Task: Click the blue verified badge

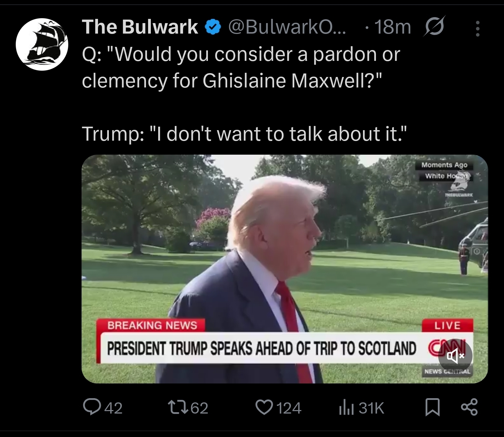Action: click(x=213, y=27)
